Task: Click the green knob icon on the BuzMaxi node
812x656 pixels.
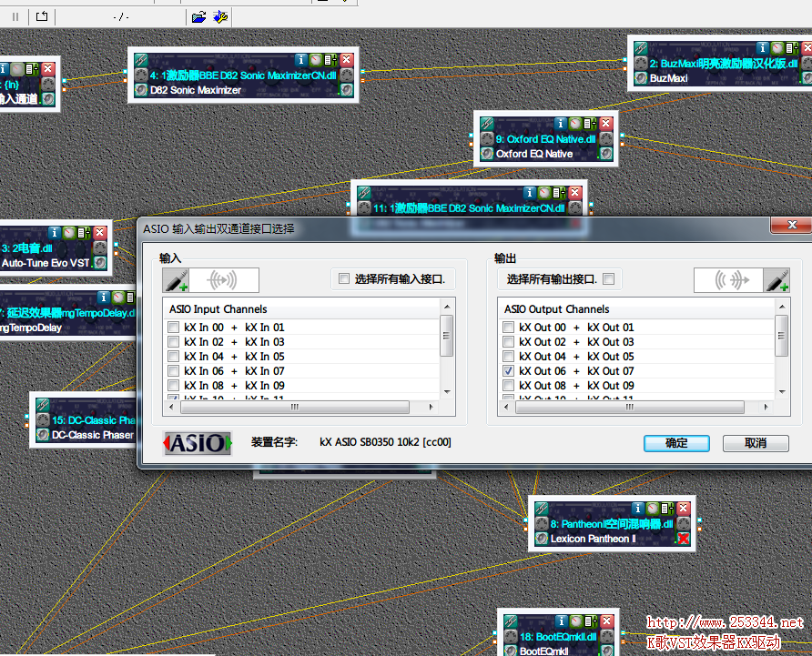Action: point(776,48)
